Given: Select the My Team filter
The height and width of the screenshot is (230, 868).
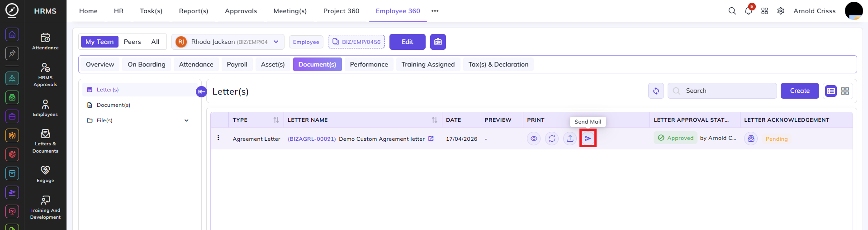Looking at the screenshot, I should [x=100, y=42].
